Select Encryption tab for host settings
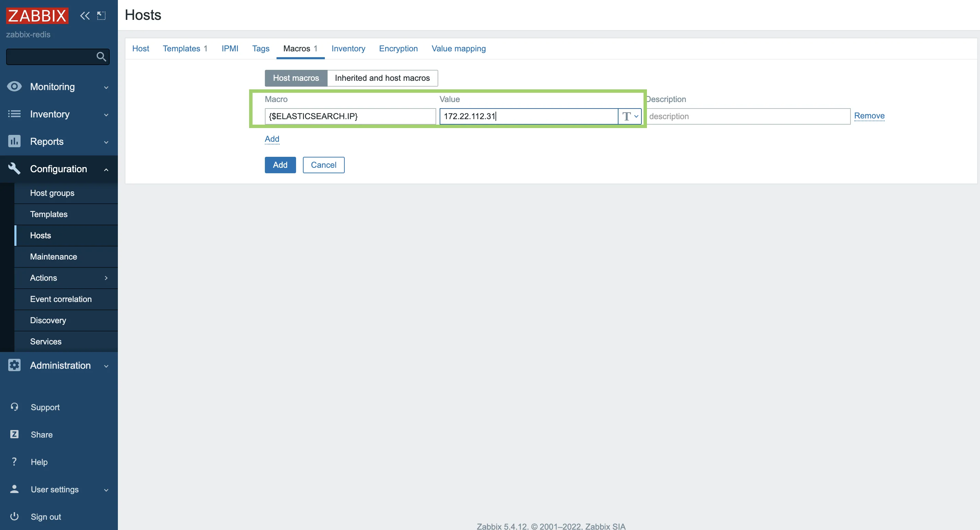The image size is (980, 530). click(398, 48)
